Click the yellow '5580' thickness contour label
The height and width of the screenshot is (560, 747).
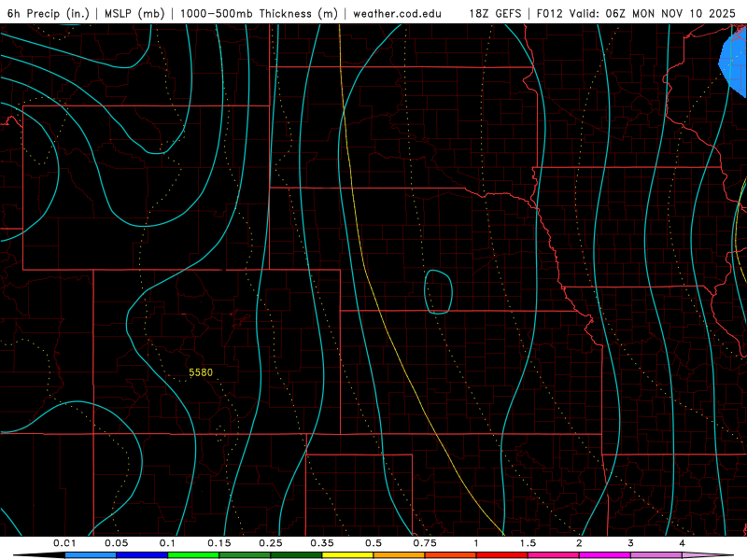[x=201, y=372]
